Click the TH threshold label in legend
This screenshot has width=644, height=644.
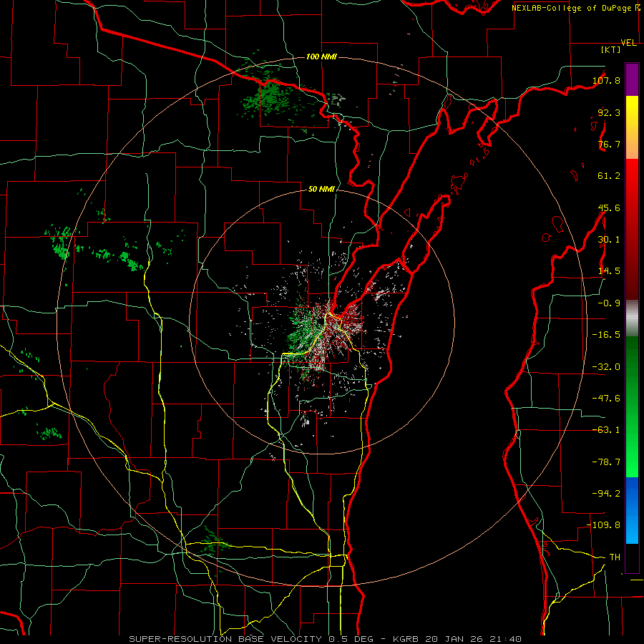click(615, 557)
